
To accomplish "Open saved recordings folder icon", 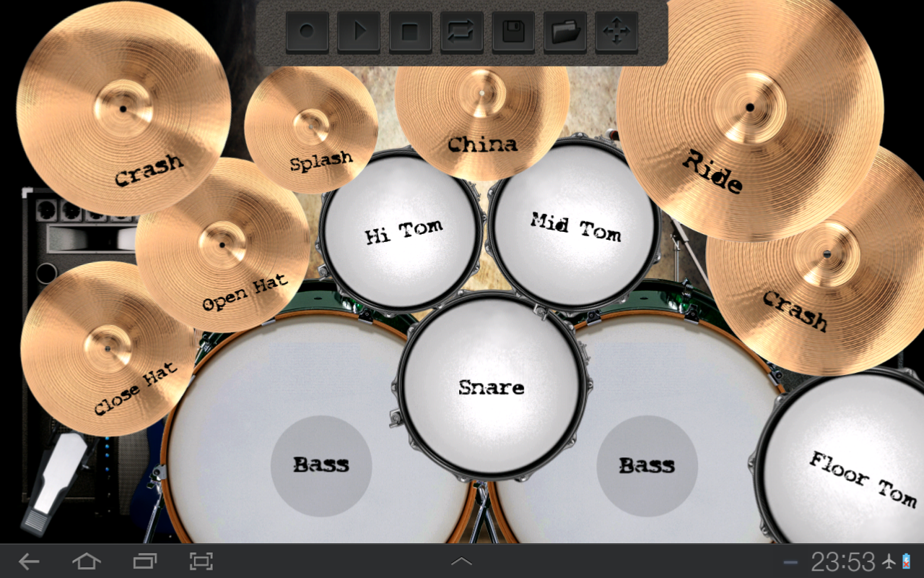I will pos(565,32).
